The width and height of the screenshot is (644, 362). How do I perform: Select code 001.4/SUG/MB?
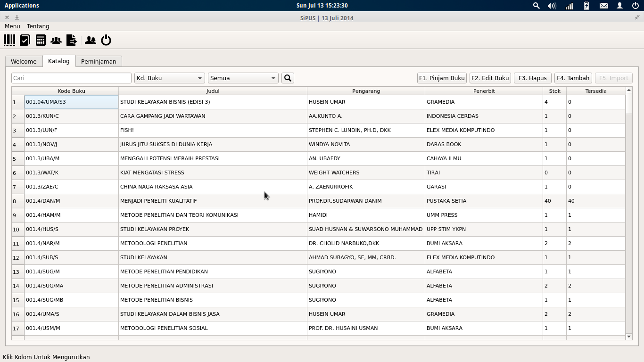coord(72,300)
